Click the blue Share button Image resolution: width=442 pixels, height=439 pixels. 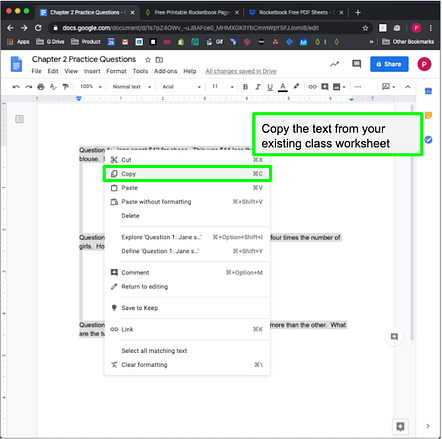tap(389, 64)
